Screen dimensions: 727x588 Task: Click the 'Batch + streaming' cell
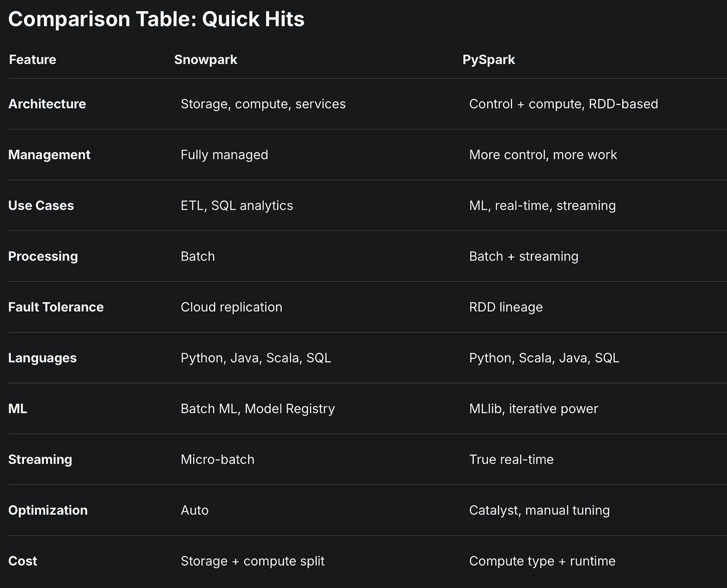tap(524, 257)
